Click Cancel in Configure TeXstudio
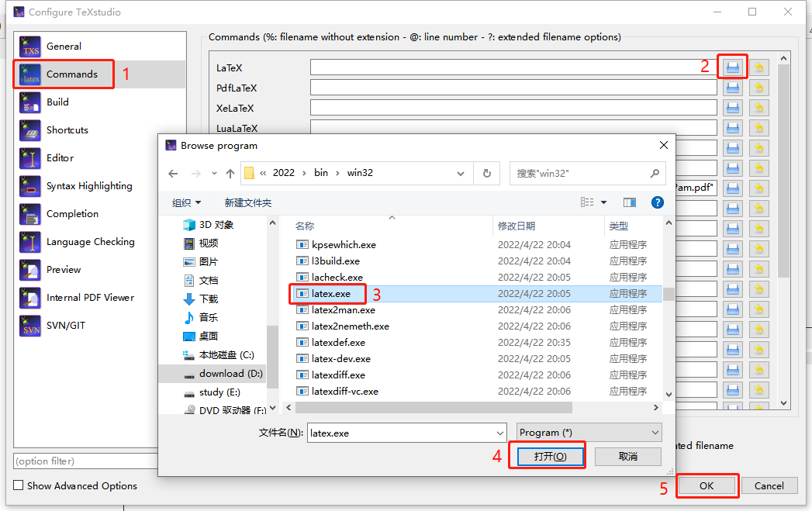The width and height of the screenshot is (812, 511). pos(769,485)
